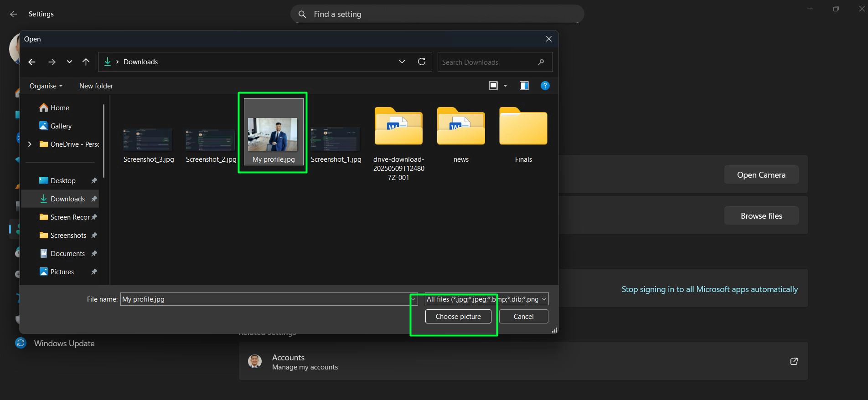
Task: Click the pin icon beside Downloads
Action: [x=94, y=199]
